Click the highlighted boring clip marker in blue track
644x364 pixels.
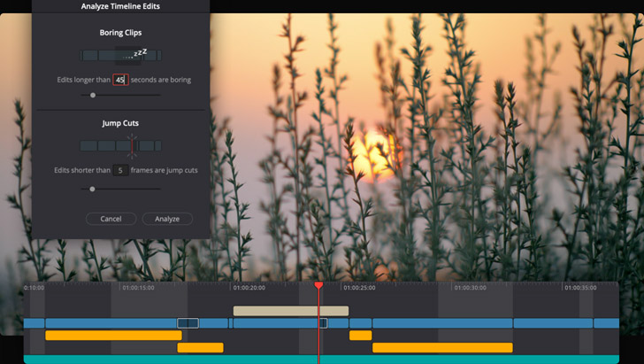click(188, 323)
